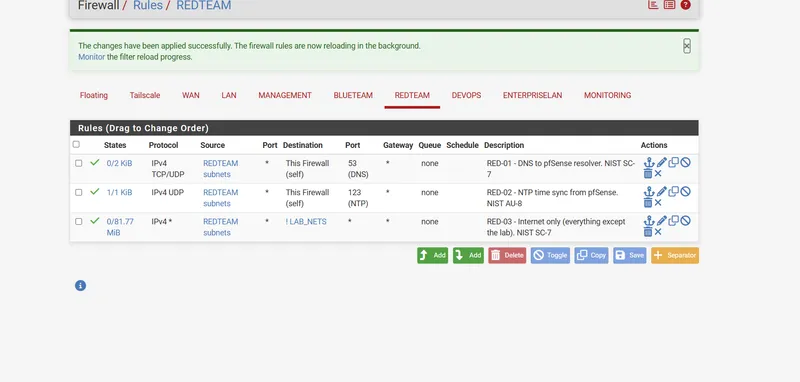Delete rule RED-01 with the trash icon
The image size is (800, 382).
(648, 174)
